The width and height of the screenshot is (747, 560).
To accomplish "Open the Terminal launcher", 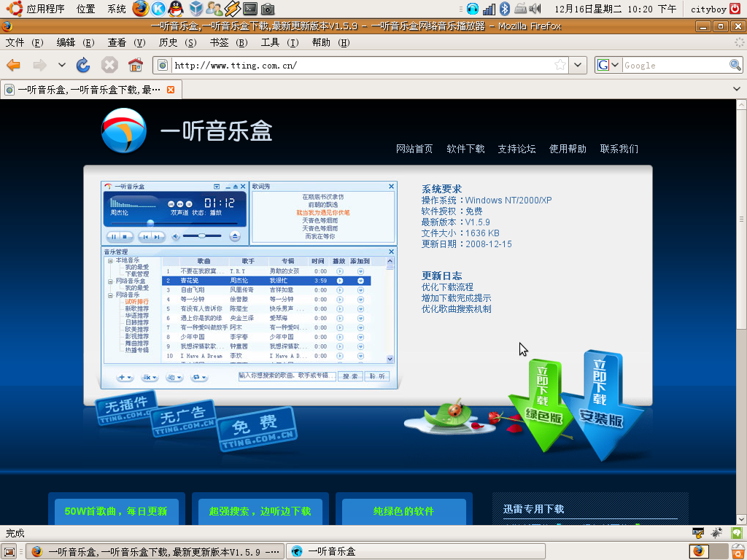I will tap(250, 9).
